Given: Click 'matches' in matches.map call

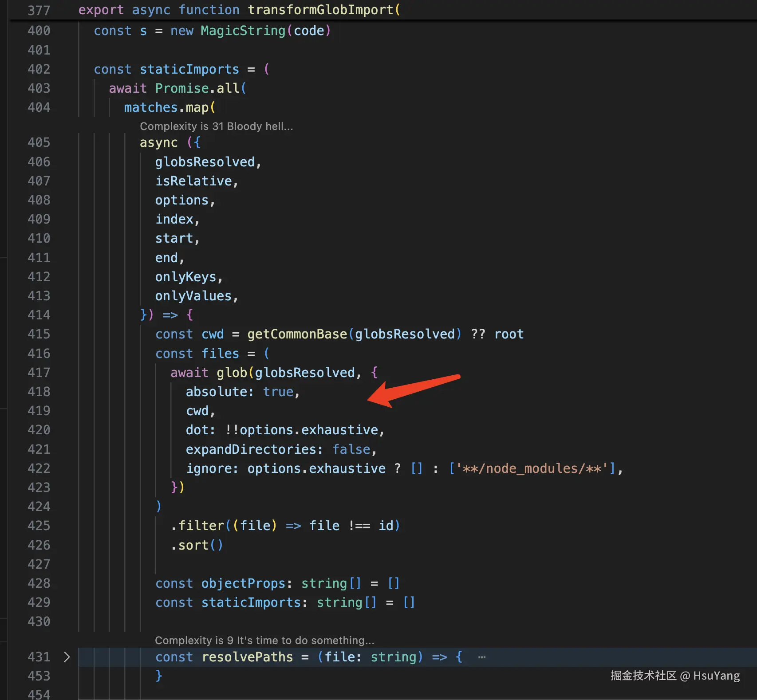Looking at the screenshot, I should pyautogui.click(x=151, y=107).
